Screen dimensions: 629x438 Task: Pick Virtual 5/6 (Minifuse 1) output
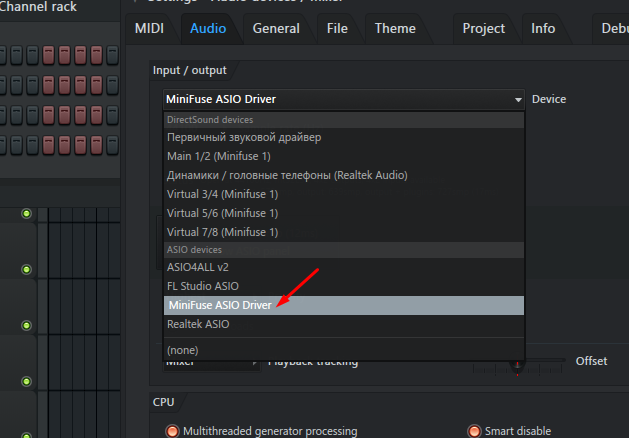(343, 213)
